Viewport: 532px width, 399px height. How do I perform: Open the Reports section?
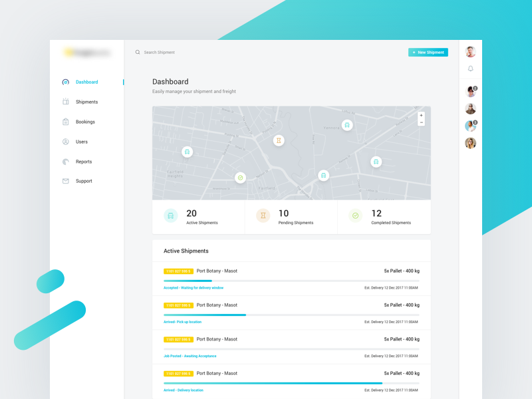pos(84,162)
